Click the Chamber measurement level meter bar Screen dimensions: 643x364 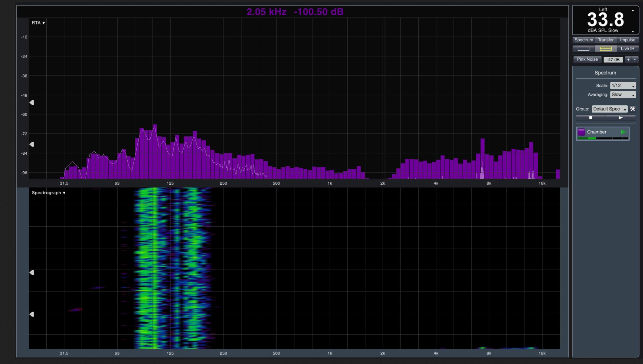click(x=603, y=139)
